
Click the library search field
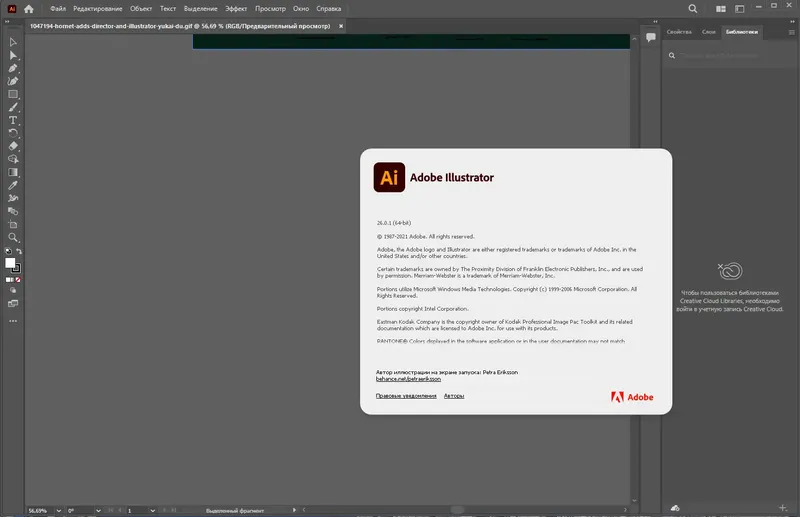[730, 55]
